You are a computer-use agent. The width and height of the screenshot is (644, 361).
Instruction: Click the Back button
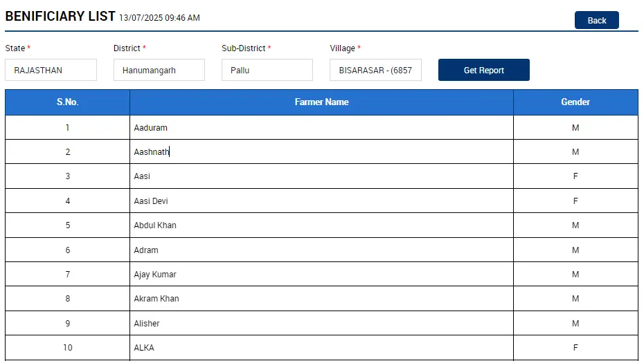point(596,20)
